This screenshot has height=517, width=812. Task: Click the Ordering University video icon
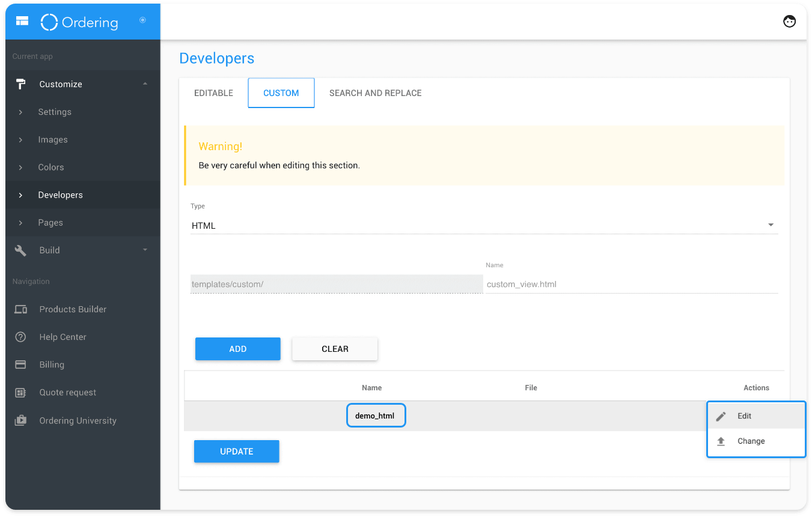pyautogui.click(x=21, y=420)
